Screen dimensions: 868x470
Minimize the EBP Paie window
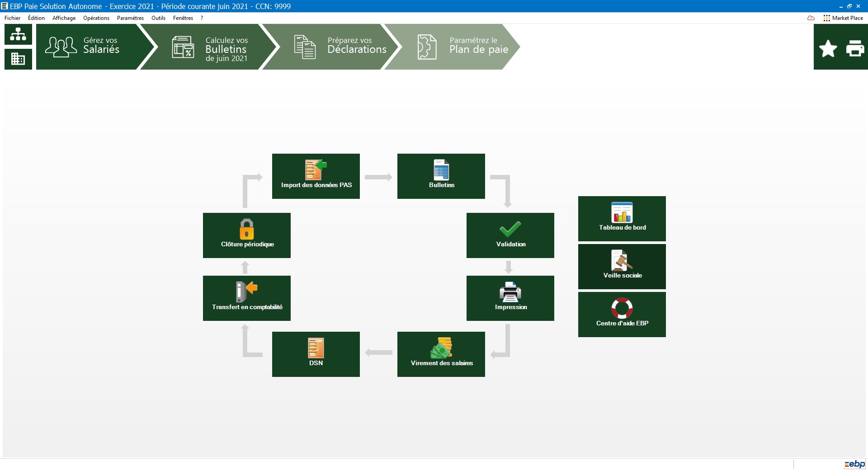[841, 6]
